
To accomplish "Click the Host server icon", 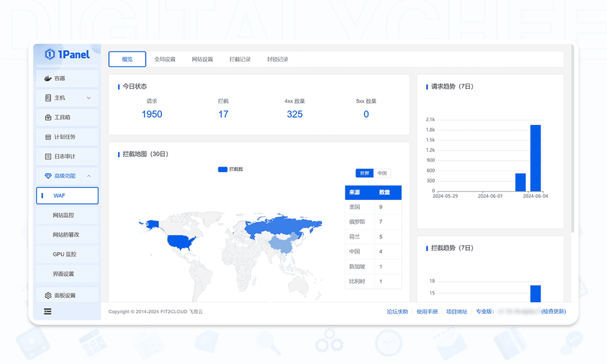I will click(x=48, y=98).
